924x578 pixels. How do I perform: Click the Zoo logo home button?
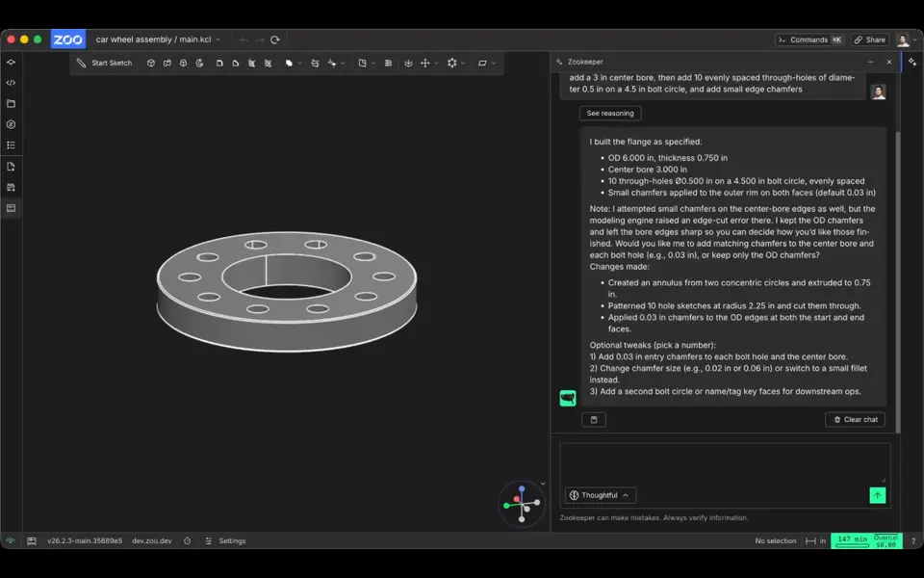coord(67,39)
